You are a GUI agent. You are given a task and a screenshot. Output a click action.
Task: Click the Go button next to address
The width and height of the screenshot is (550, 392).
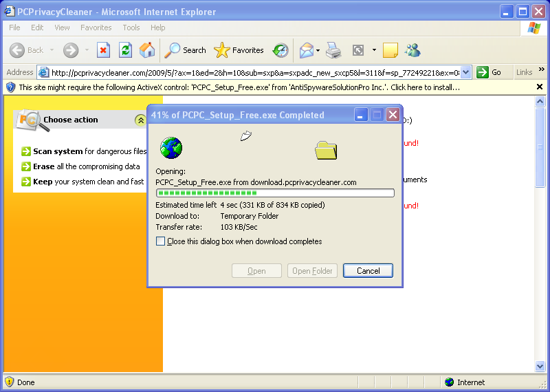point(489,72)
